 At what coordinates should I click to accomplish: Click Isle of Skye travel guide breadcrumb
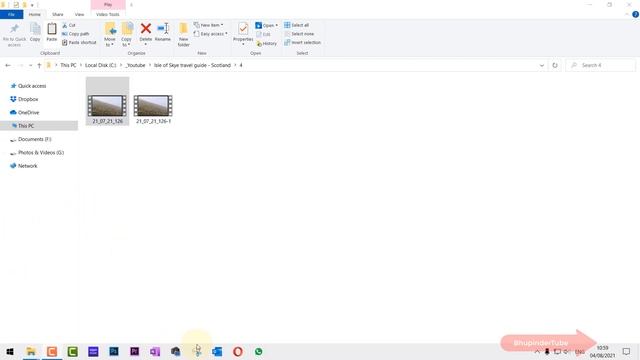(192, 65)
